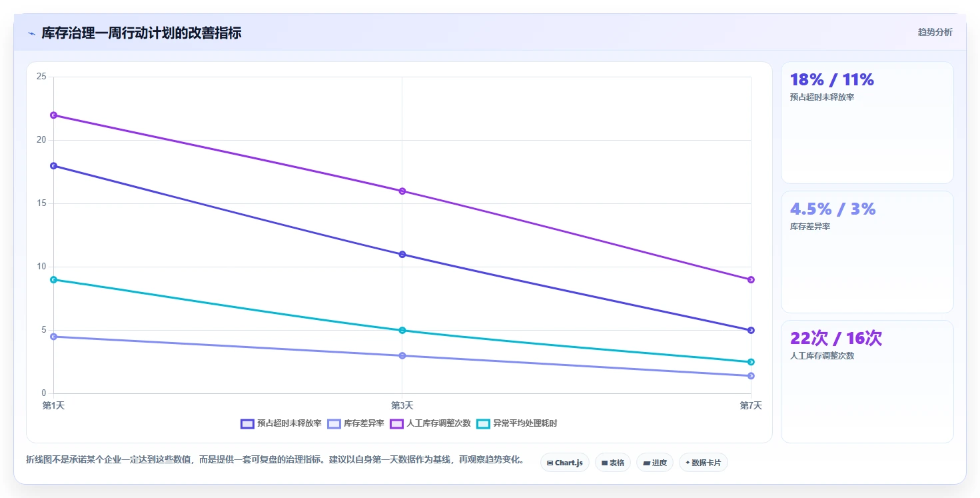
Task: Toggle the 库存差异率 legend item
Action: 356,423
